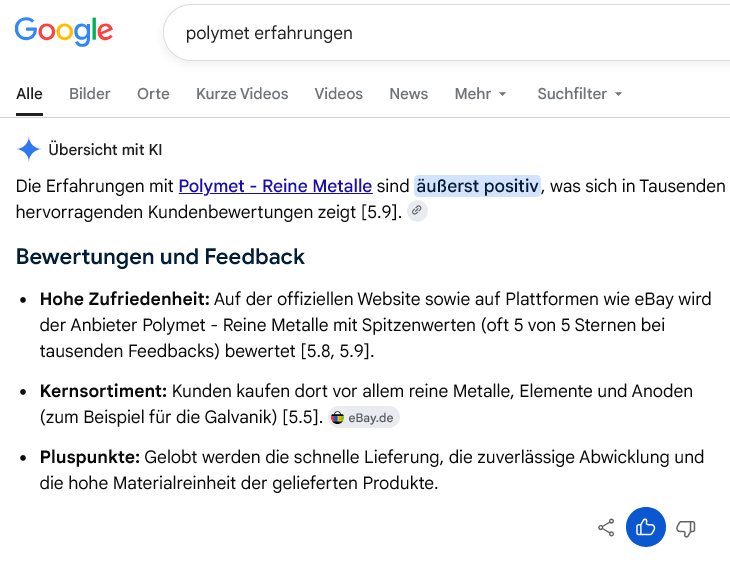Open the Polymet - Reine Metalle link
730x563 pixels.
point(275,186)
